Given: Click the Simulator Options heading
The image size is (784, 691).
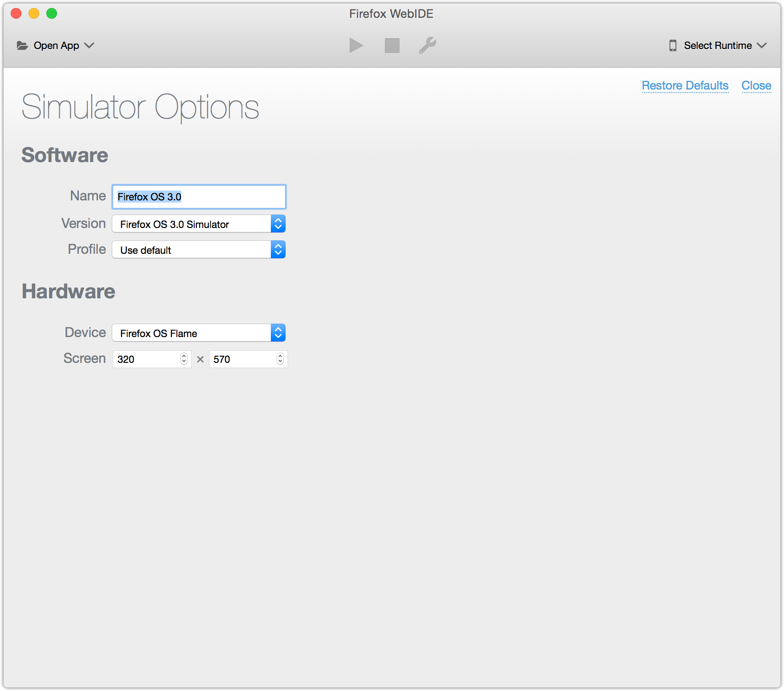Looking at the screenshot, I should point(140,107).
